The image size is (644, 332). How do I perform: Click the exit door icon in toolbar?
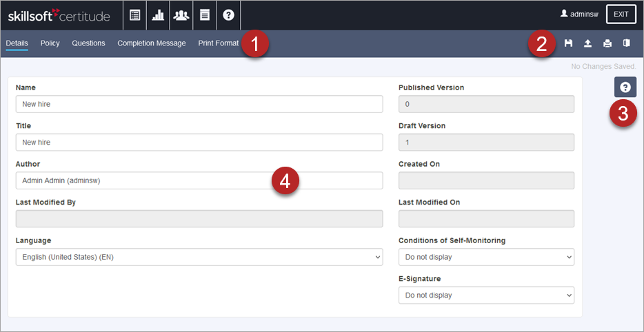626,43
